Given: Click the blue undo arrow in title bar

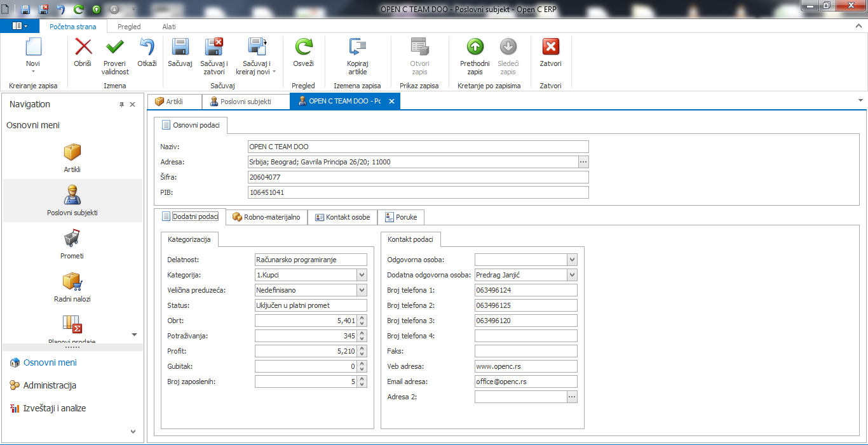Looking at the screenshot, I should (x=61, y=10).
